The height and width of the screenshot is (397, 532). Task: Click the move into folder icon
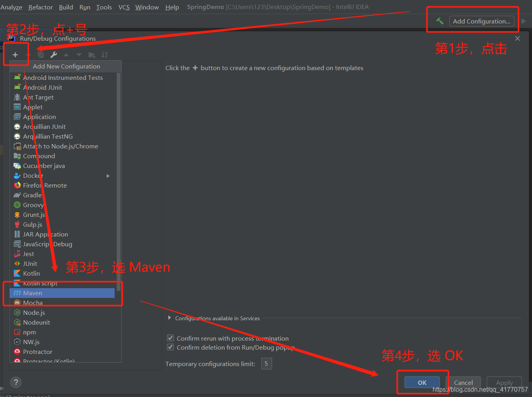pos(92,55)
